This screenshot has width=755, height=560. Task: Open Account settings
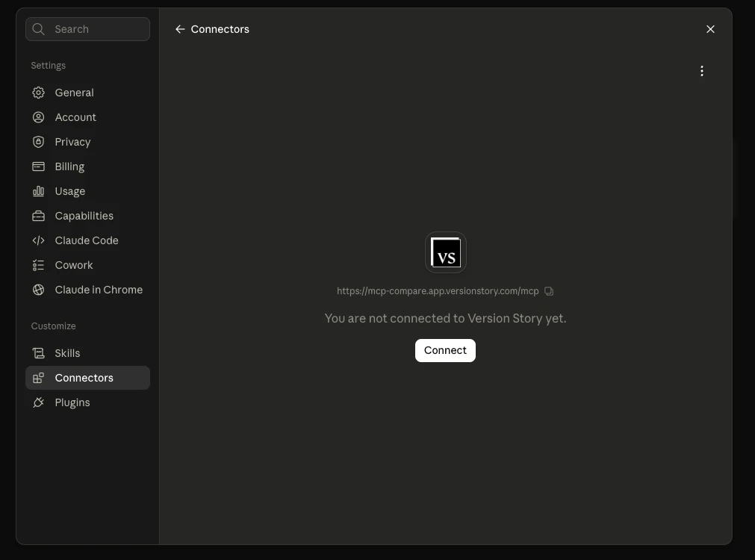click(x=87, y=117)
